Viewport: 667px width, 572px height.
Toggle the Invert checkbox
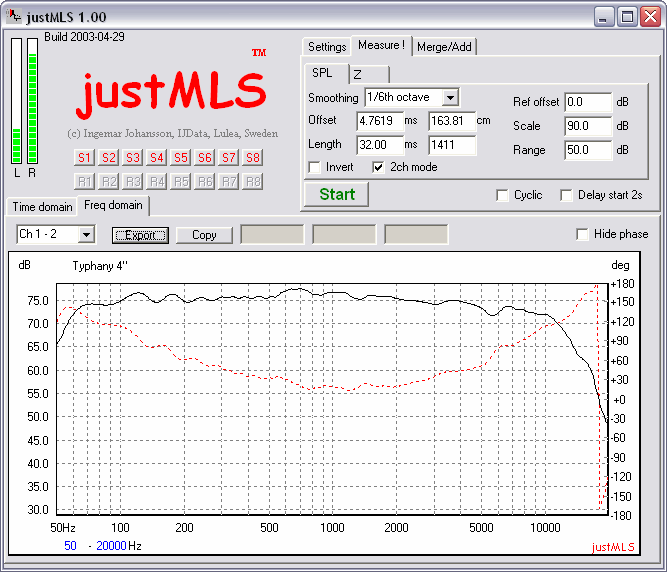[314, 167]
